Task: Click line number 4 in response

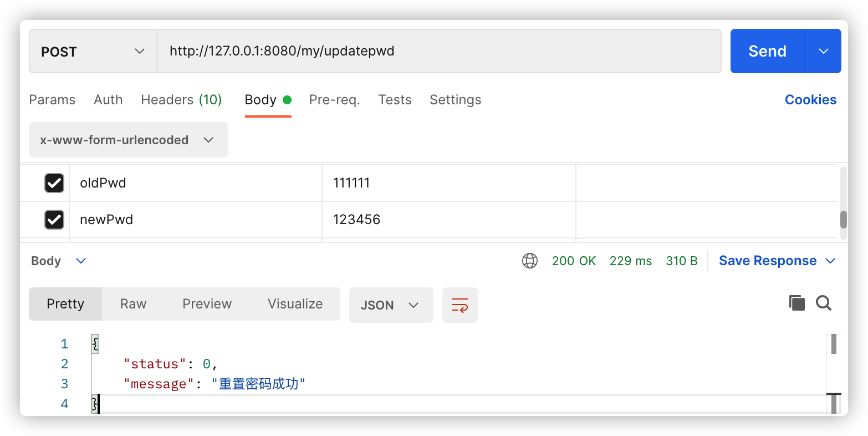Action: coord(65,404)
